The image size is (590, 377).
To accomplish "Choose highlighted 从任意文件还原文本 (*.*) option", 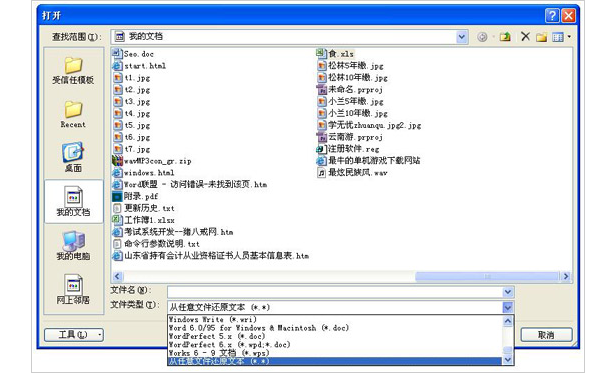I will pyautogui.click(x=335, y=361).
